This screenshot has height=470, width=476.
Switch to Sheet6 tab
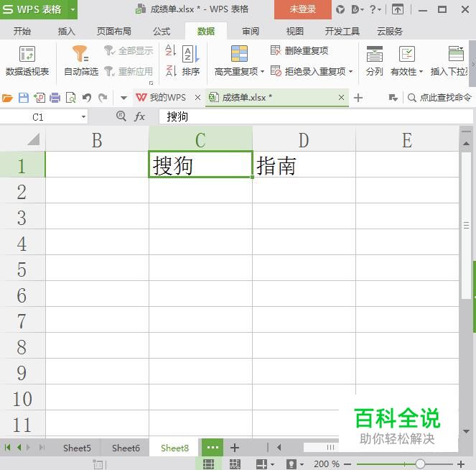click(x=126, y=448)
